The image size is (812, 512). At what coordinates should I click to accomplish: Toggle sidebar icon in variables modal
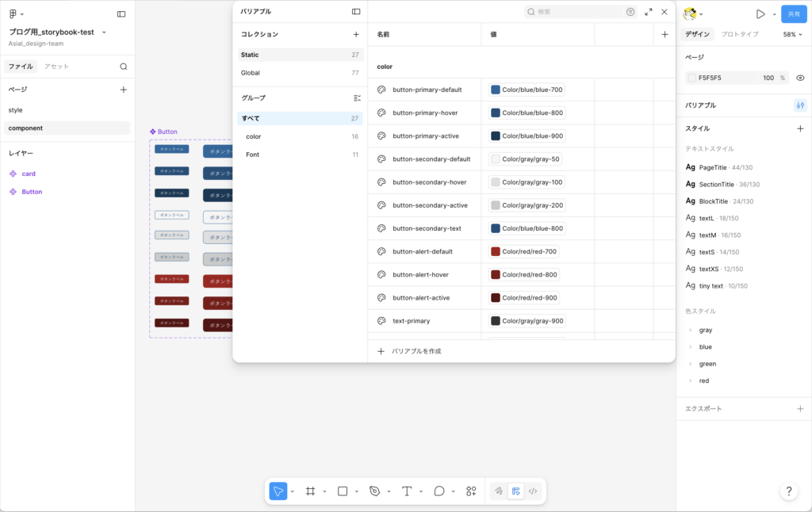pos(356,11)
